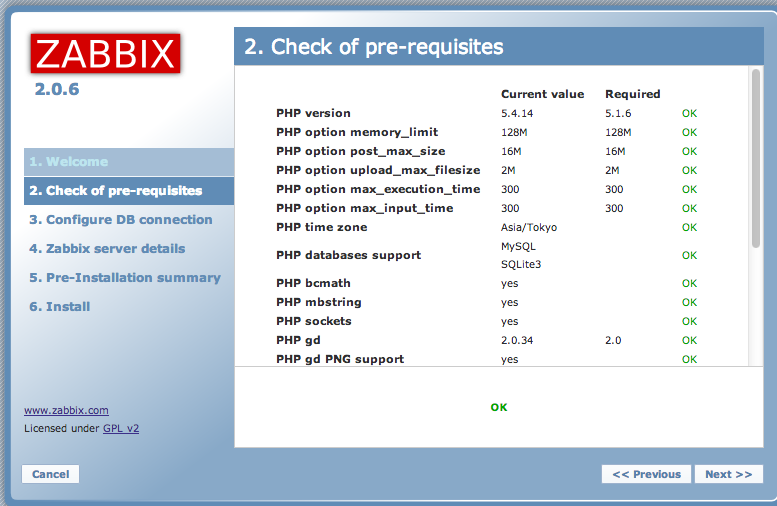This screenshot has height=506, width=777.
Task: Click the PHP gd PNG support label
Action: click(340, 359)
